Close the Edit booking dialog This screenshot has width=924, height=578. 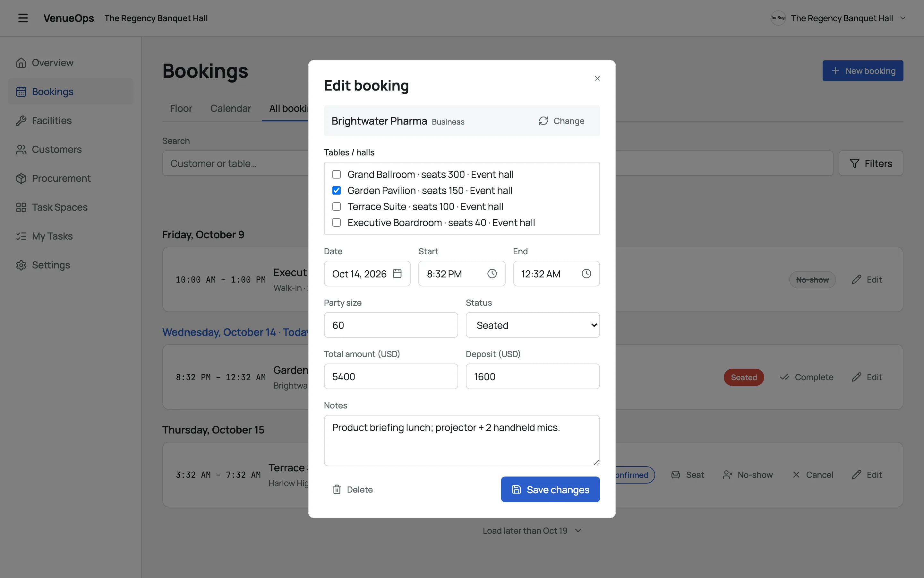(597, 78)
